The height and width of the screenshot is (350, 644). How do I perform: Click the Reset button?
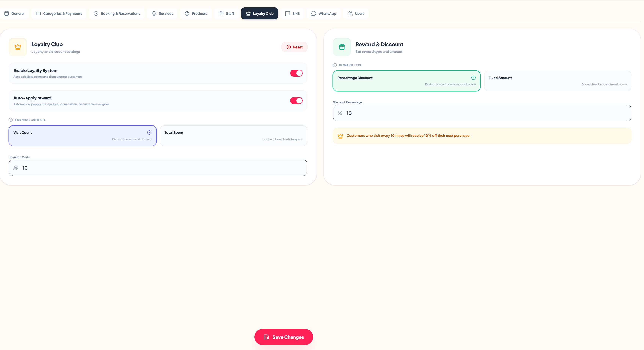[294, 47]
